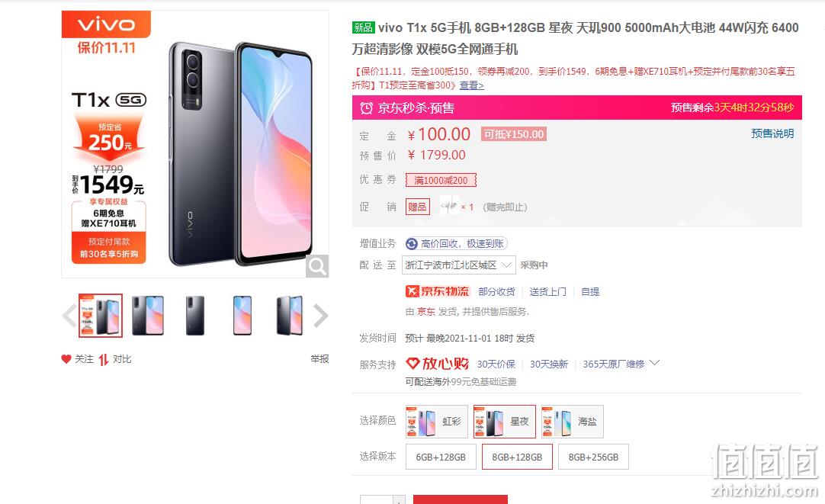Choose the 虹彩 color option
Screen dimensions: 825x504
pyautogui.click(x=437, y=422)
